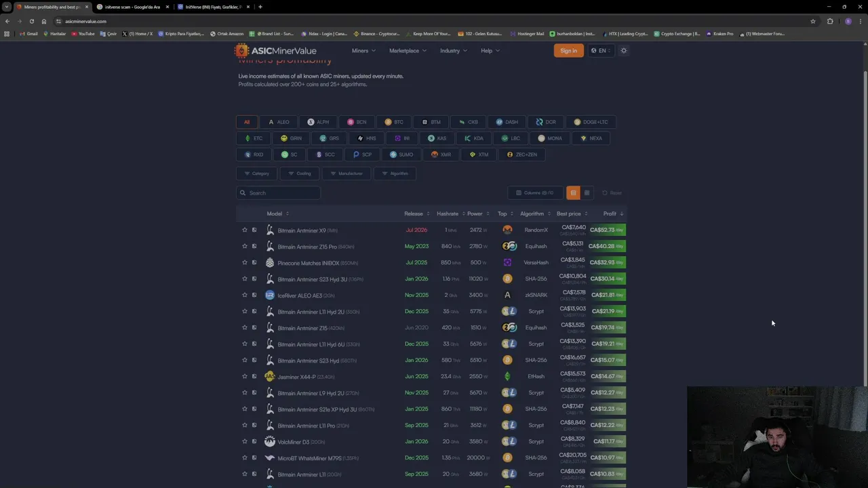Click VolcMiner logo in D3 row
868x488 pixels.
[x=270, y=441]
